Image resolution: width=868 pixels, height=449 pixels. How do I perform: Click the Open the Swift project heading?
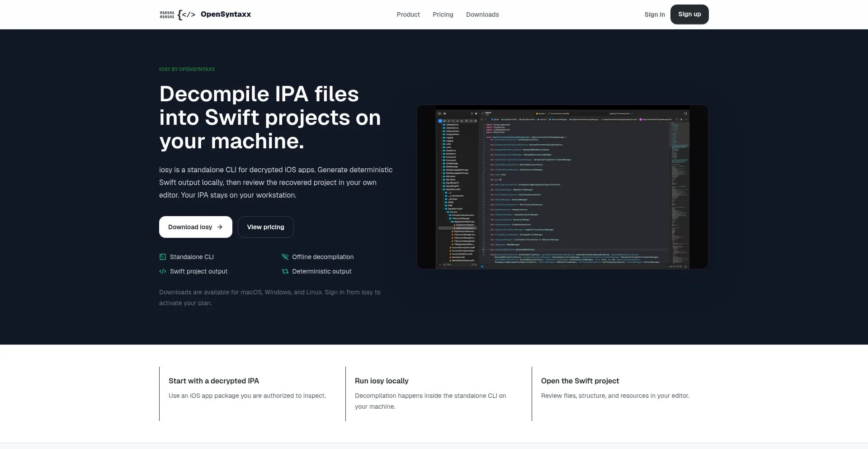coord(580,381)
